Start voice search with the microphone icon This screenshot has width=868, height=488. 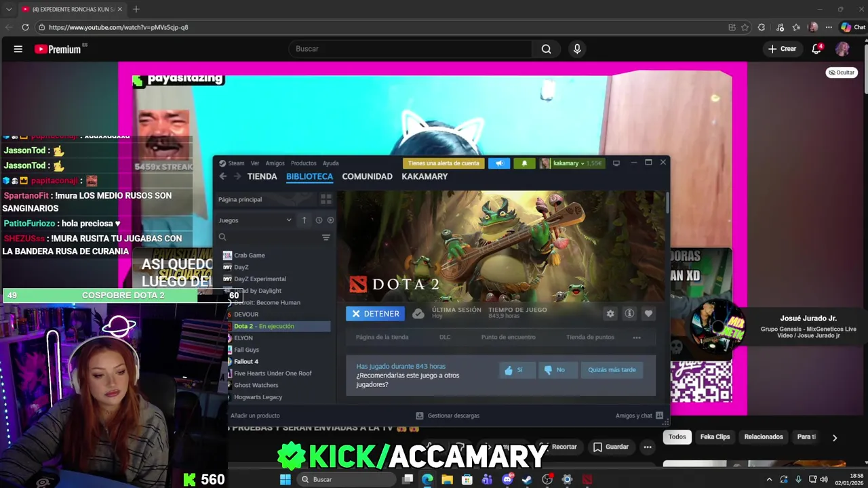577,49
